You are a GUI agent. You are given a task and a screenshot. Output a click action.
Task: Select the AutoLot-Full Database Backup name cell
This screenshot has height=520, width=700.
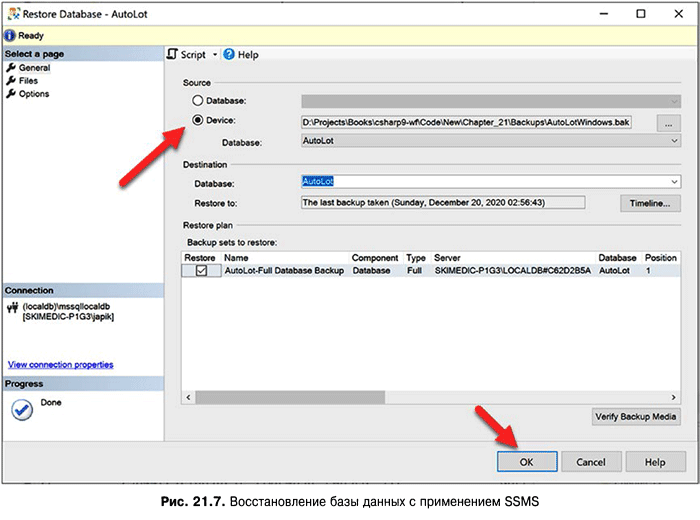(x=284, y=270)
